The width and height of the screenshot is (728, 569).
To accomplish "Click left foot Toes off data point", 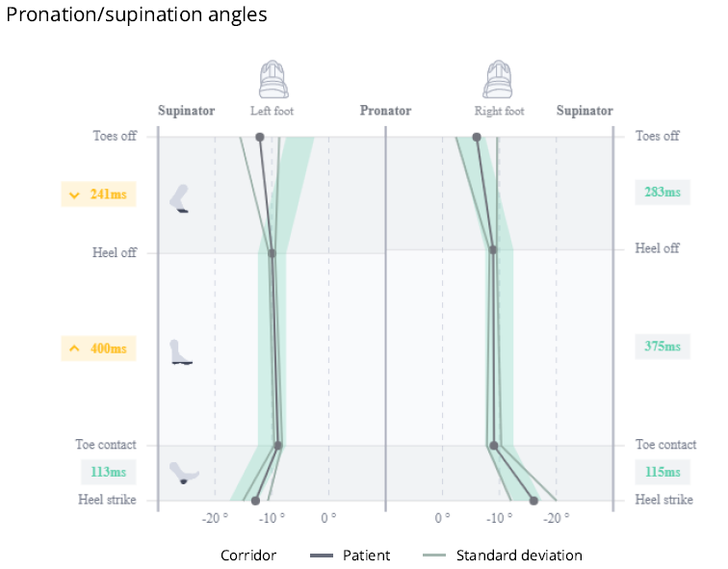I will [260, 138].
